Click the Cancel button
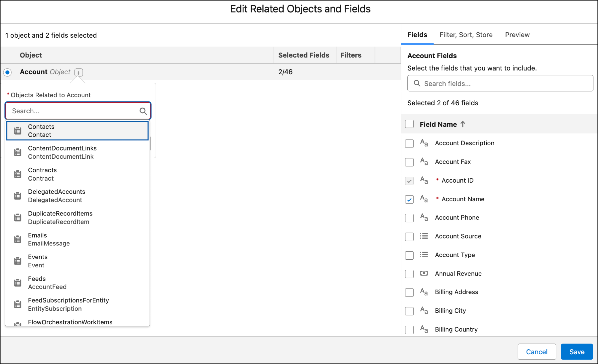 (537, 352)
